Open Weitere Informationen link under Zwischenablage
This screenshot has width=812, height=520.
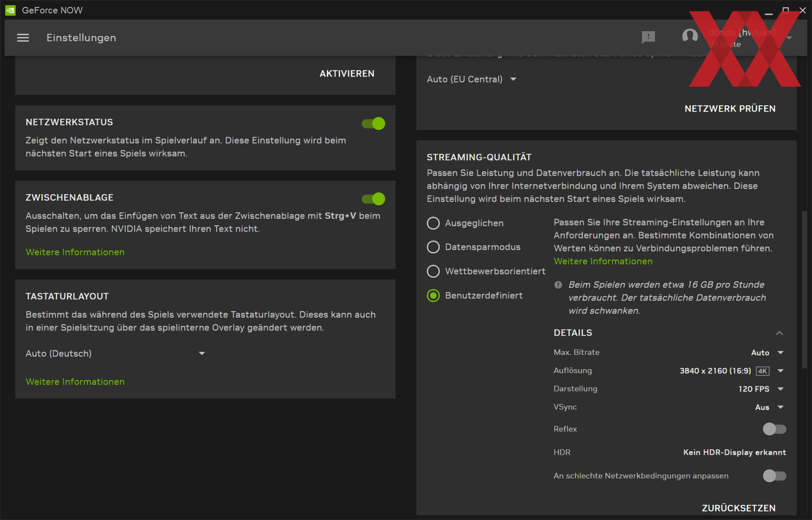[75, 252]
